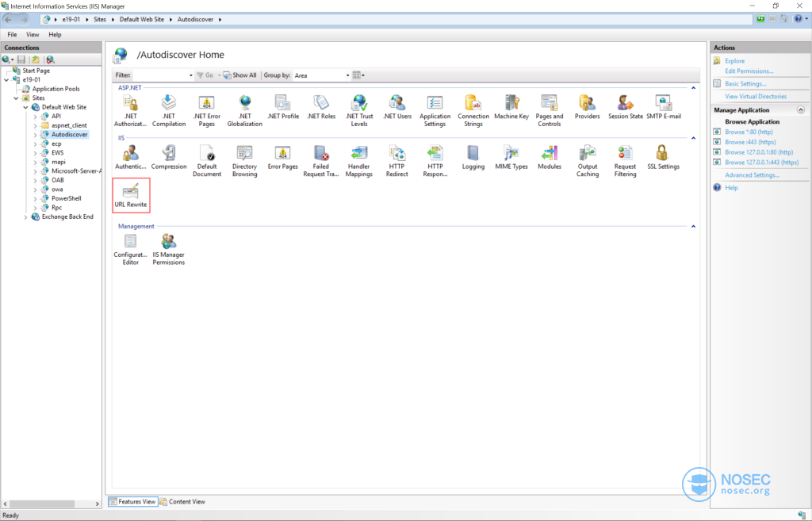Click View Virtual Directories link

coord(756,96)
